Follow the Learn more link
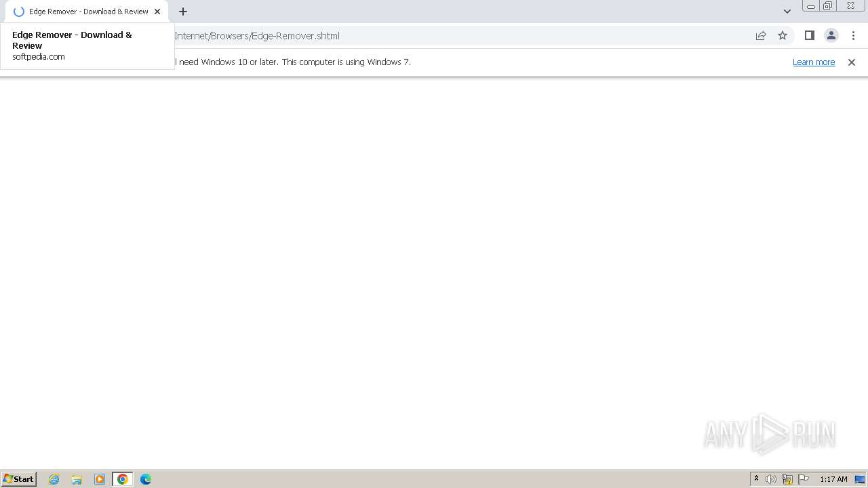The height and width of the screenshot is (488, 868). click(814, 62)
